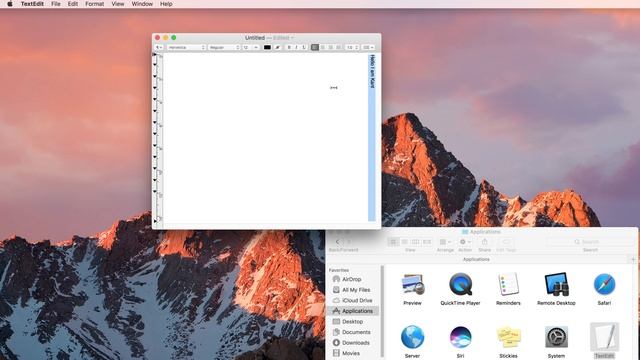Click the Finder Share button

(484, 242)
